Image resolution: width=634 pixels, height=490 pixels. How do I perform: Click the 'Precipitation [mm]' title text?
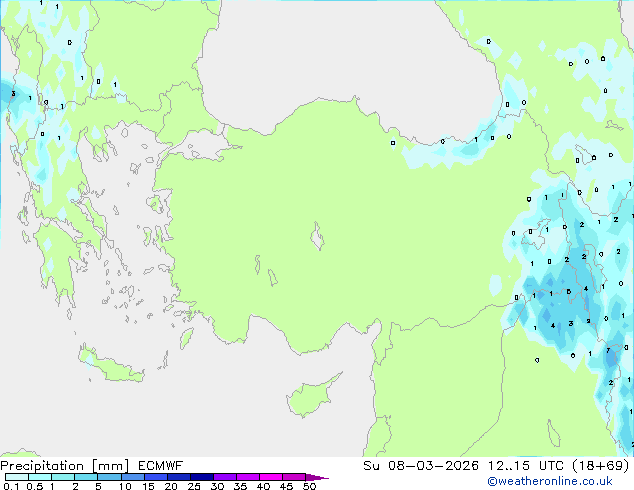click(x=65, y=466)
